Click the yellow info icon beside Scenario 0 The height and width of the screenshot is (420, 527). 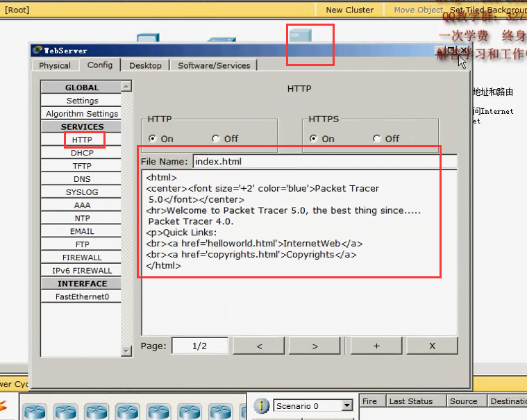[261, 405]
